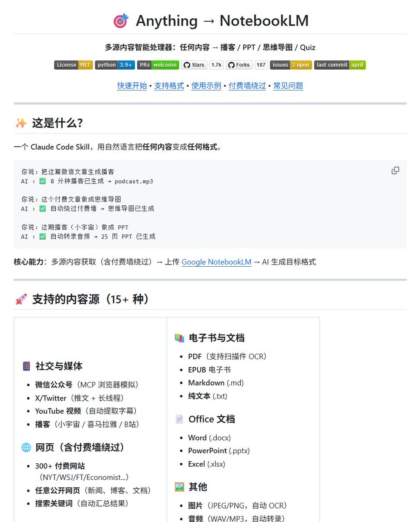Open the 使用示例 link
The height and width of the screenshot is (522, 420).
click(x=206, y=86)
